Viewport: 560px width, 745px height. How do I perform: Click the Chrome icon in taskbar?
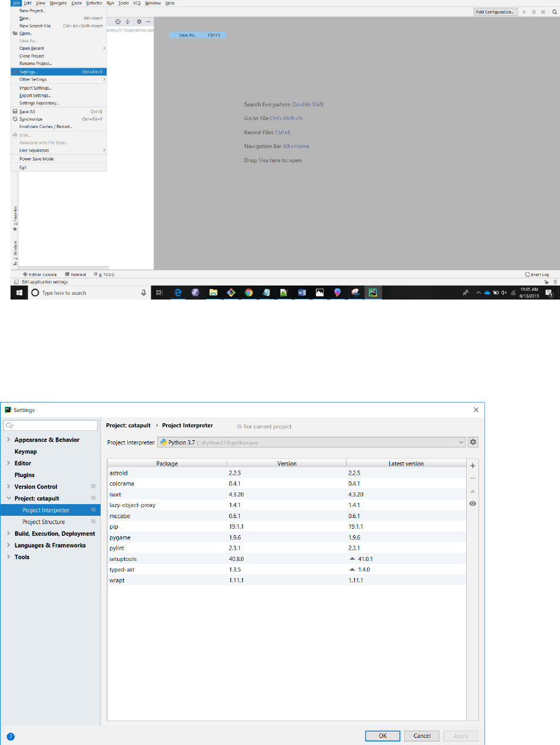pos(249,292)
